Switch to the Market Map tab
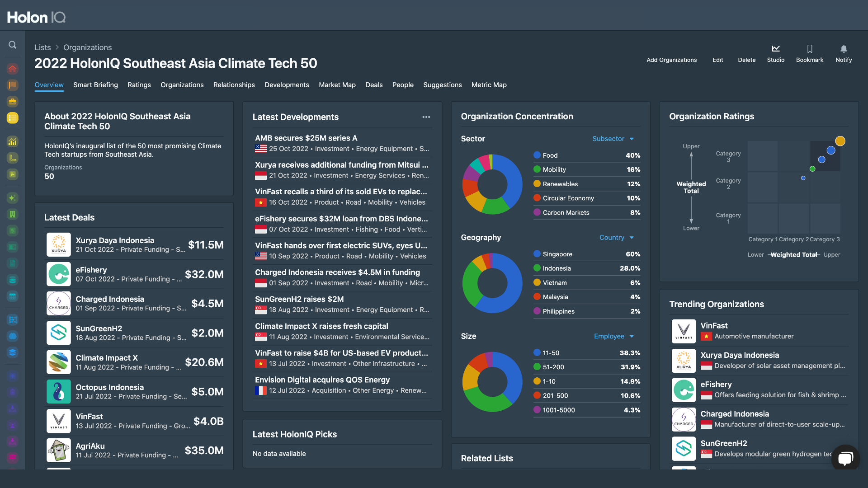The image size is (868, 488). (337, 85)
